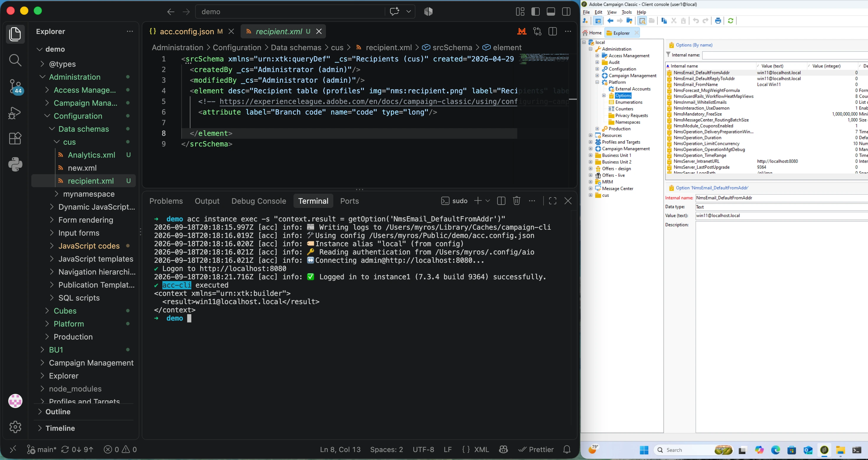Open Extensions view in activity bar
This screenshot has height=460, width=868.
(x=15, y=138)
